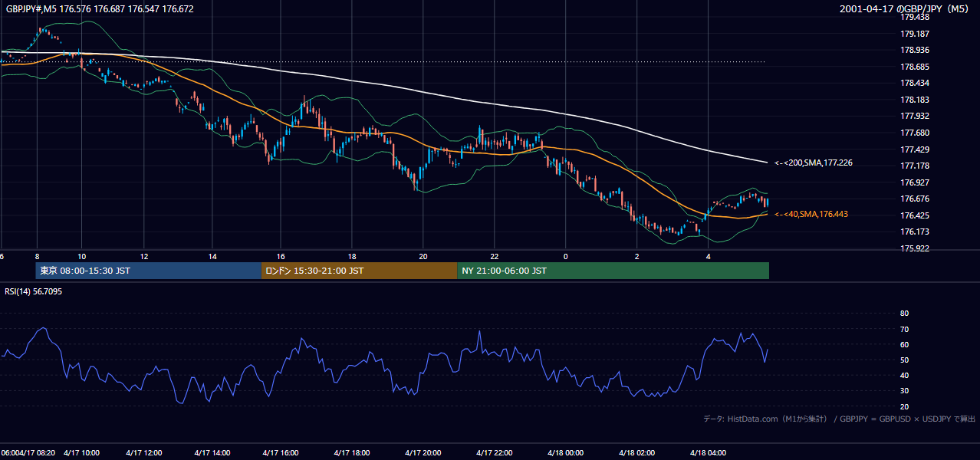This screenshot has height=460, width=980.
Task: Click the 4/18 04:00 bottom time label
Action: [708, 452]
